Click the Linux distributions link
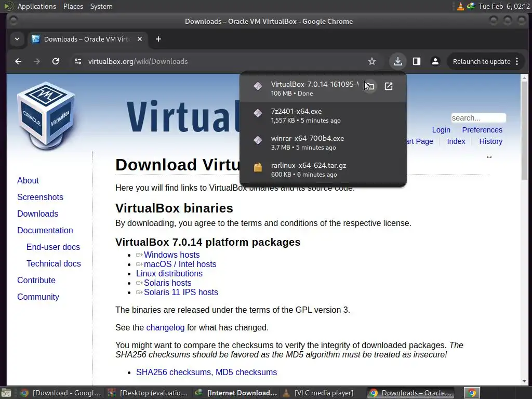 169,273
